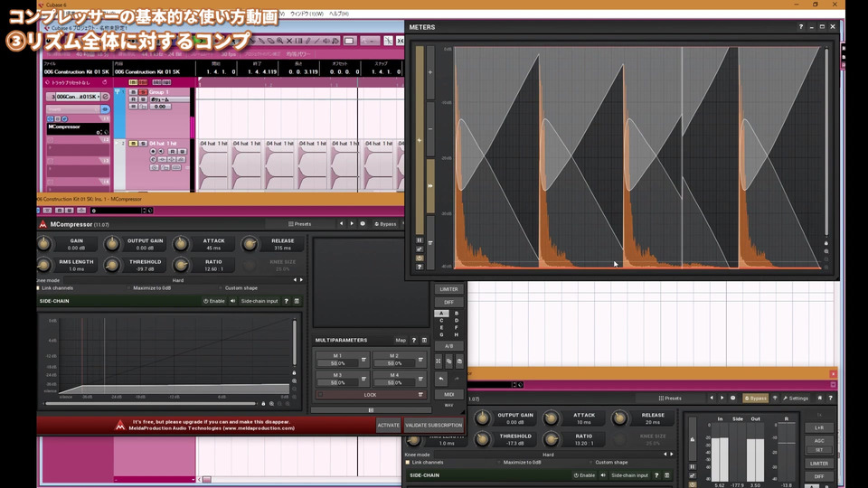This screenshot has height=488, width=868.
Task: Open Presets in MCompressor with 45 ms attack
Action: (299, 223)
